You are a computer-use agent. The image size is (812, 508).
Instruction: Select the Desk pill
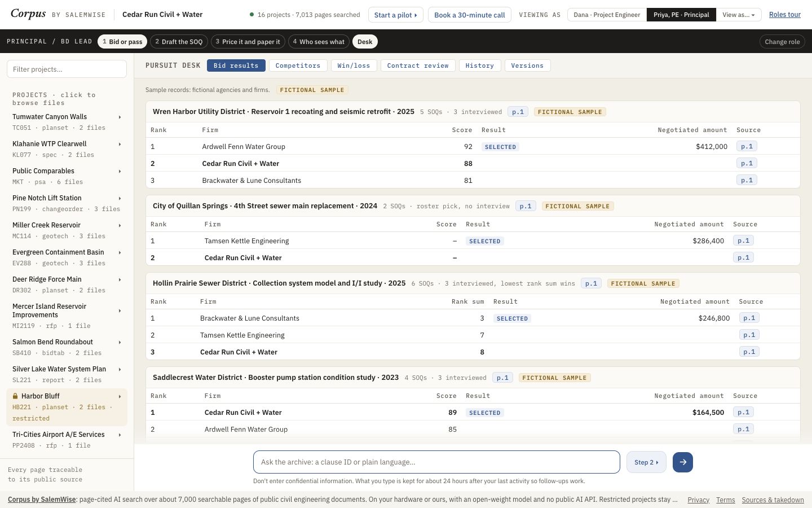tap(365, 42)
